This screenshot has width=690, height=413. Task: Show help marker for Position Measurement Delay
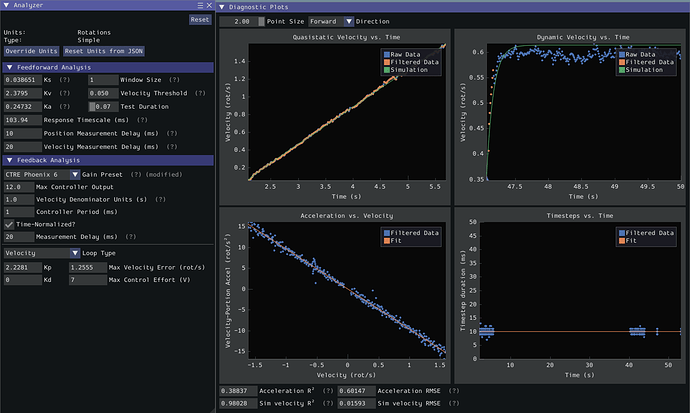[172, 133]
